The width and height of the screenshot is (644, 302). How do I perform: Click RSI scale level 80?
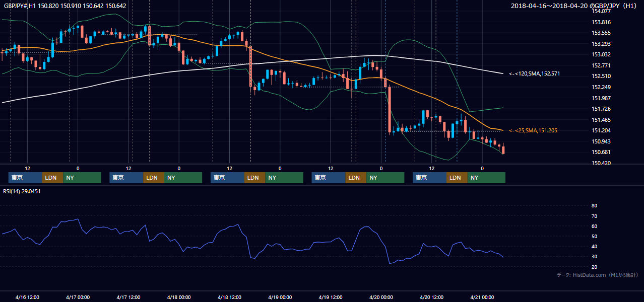[x=594, y=206]
